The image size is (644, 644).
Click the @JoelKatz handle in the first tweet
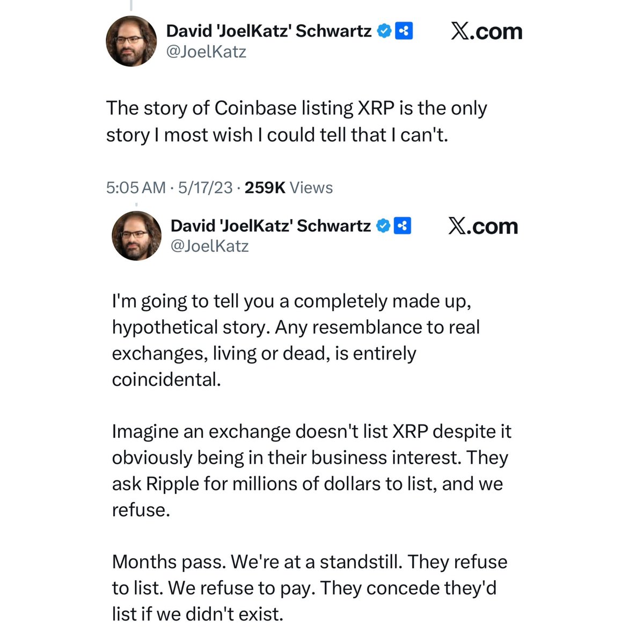pyautogui.click(x=206, y=52)
